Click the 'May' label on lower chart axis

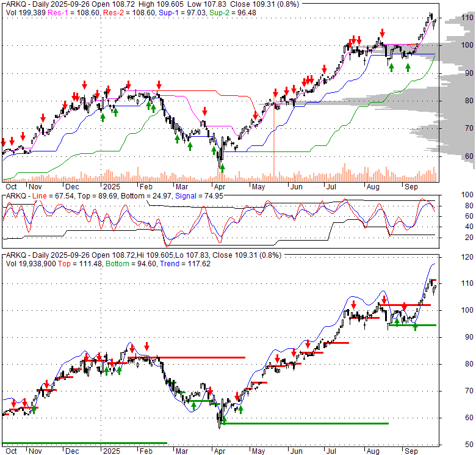(x=258, y=451)
